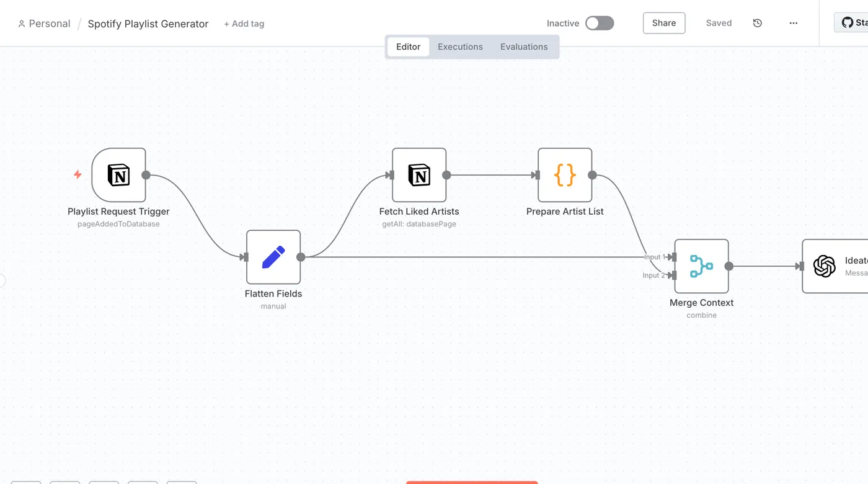Click the Playlist Request Trigger label
The image size is (868, 484).
[x=118, y=212]
